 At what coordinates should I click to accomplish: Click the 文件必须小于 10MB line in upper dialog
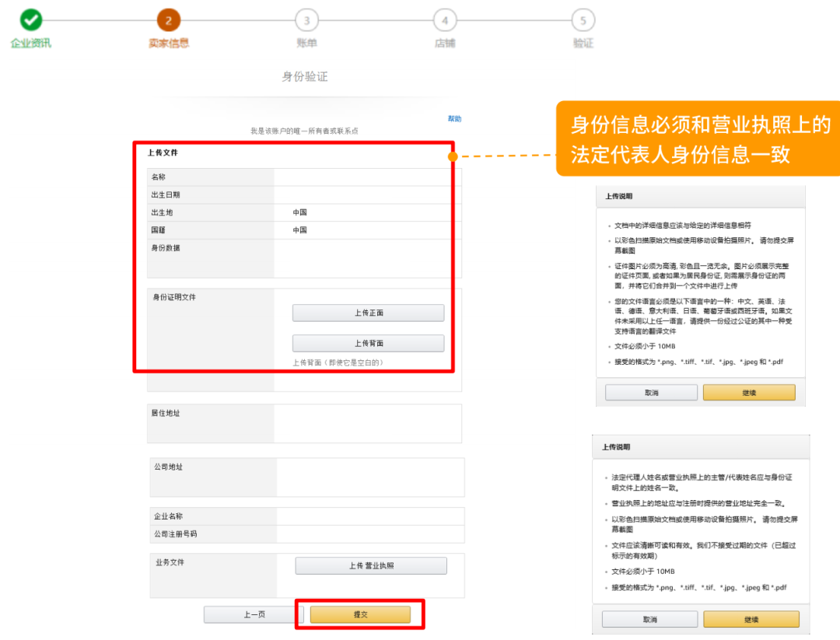point(645,346)
